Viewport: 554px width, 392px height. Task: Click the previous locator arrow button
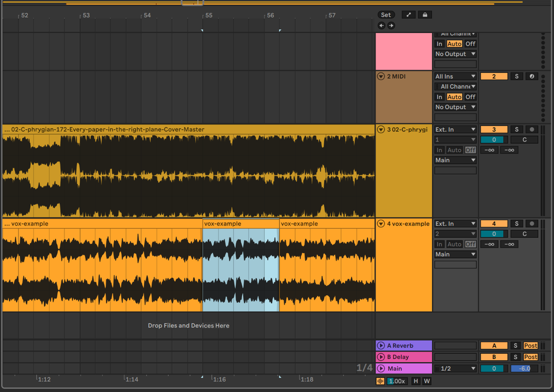pos(381,25)
